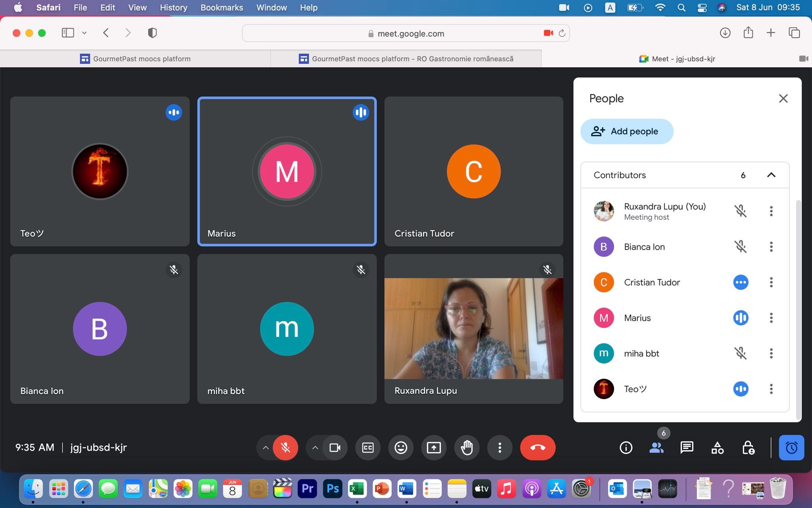Open the Activities shapes icon
The image size is (812, 508).
pyautogui.click(x=717, y=448)
